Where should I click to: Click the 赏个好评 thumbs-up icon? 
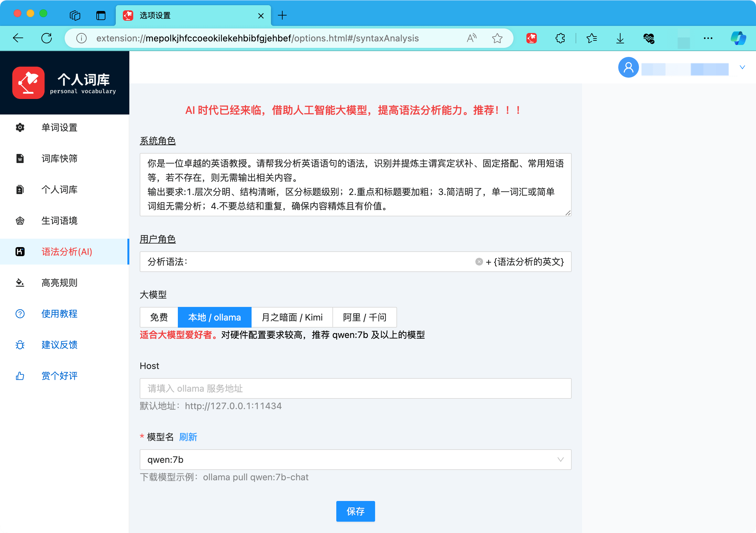click(20, 375)
